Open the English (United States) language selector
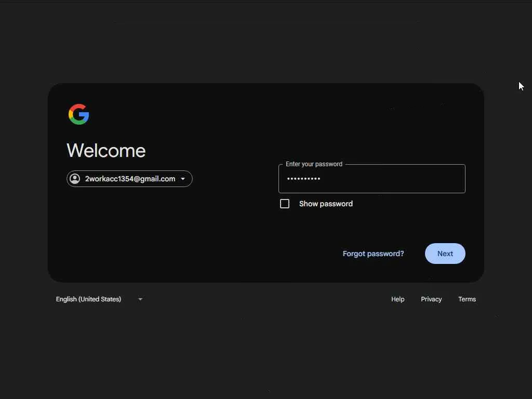The width and height of the screenshot is (532, 399). [x=99, y=299]
